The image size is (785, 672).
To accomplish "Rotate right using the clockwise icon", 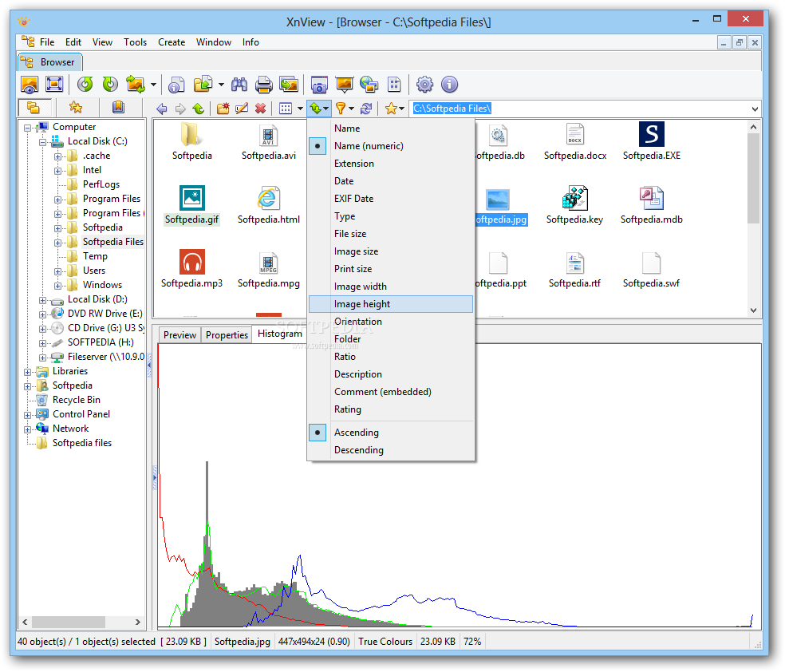I will [110, 84].
